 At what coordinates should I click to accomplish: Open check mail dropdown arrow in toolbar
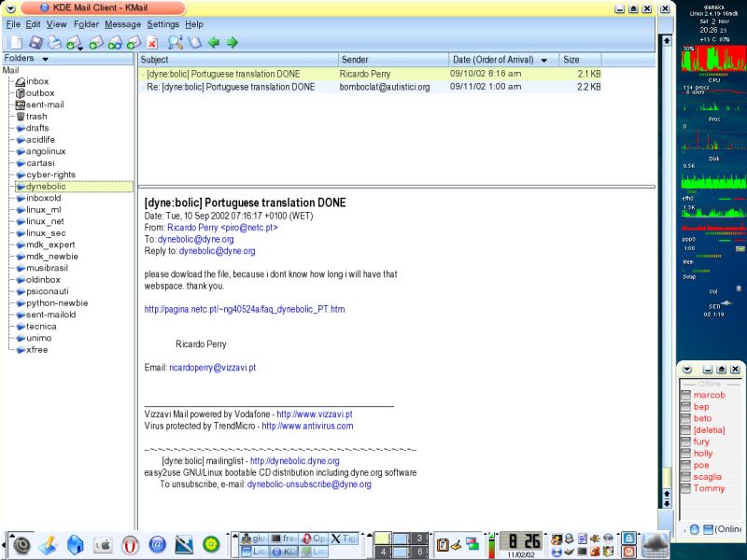[80, 49]
